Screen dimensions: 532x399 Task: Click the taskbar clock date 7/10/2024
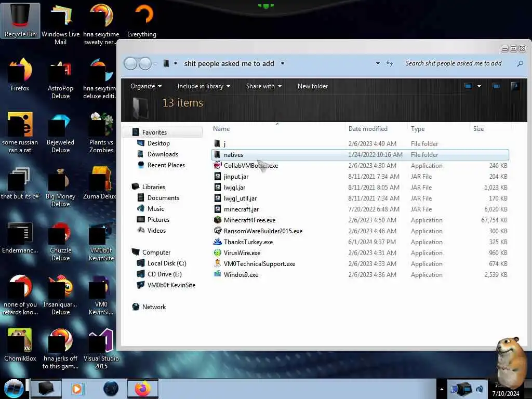click(506, 394)
